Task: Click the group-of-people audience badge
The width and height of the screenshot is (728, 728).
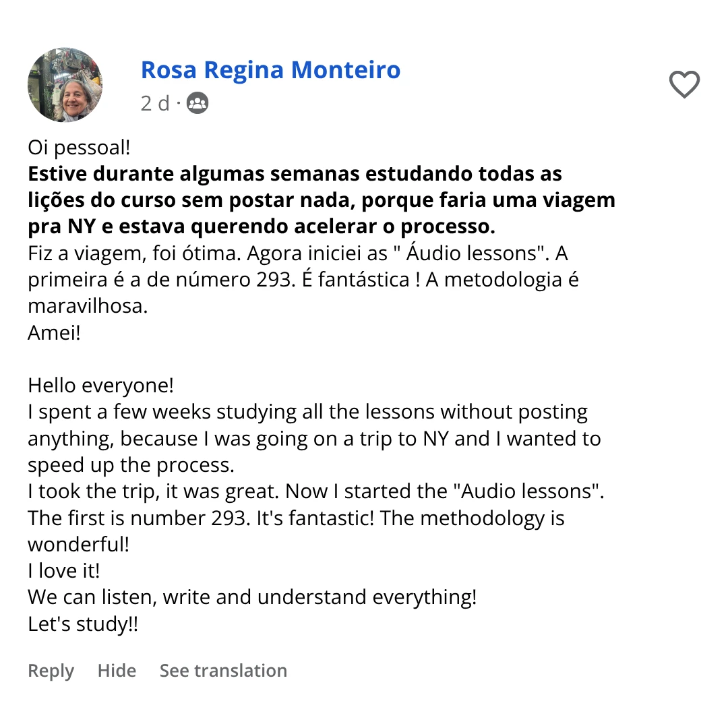Action: pos(197,102)
